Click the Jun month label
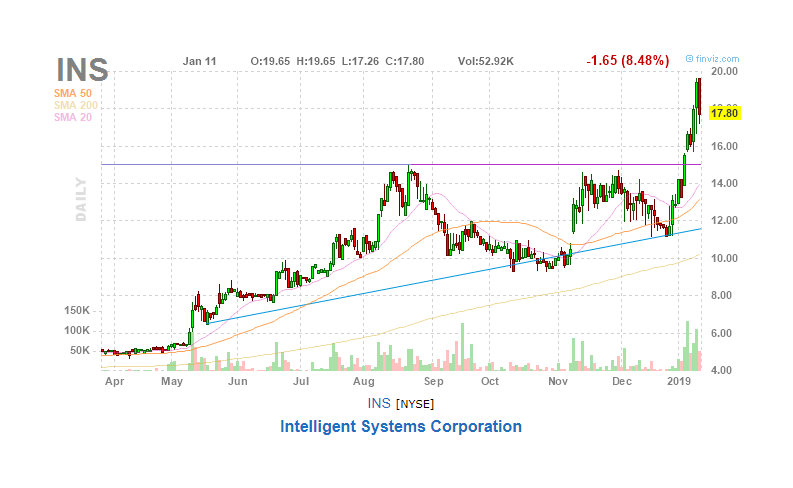The image size is (793, 488). 238,381
